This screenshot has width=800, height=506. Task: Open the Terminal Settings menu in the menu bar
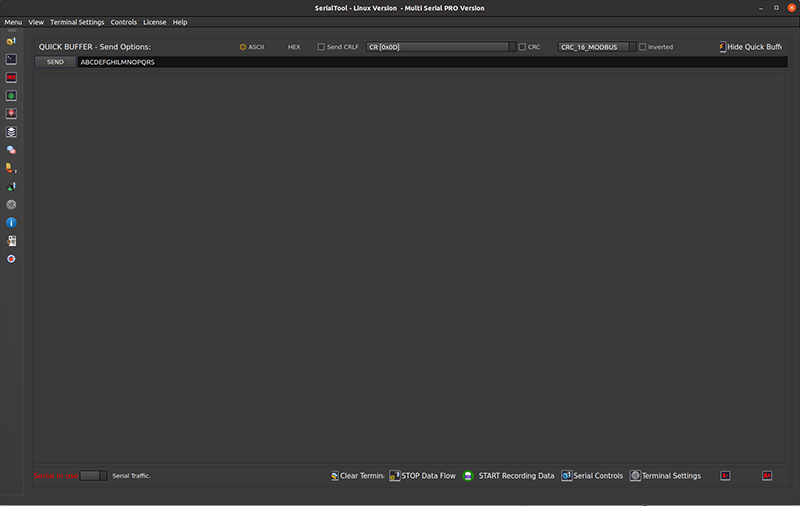(x=77, y=22)
